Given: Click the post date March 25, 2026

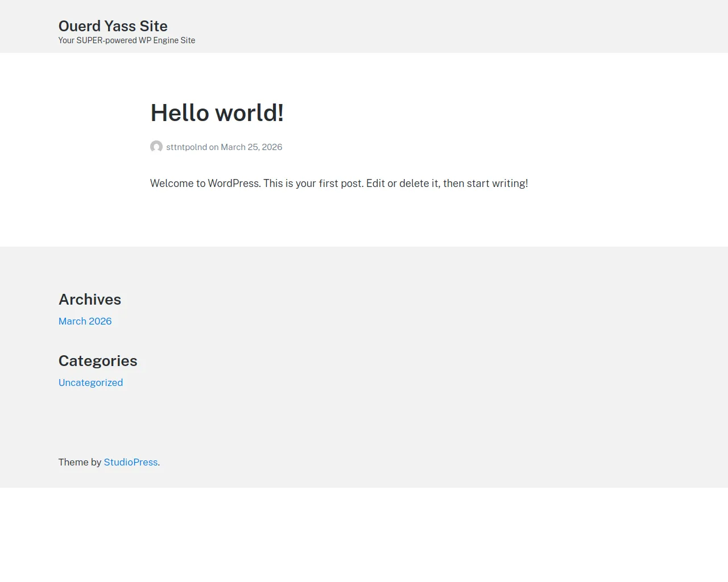Looking at the screenshot, I should click(251, 147).
